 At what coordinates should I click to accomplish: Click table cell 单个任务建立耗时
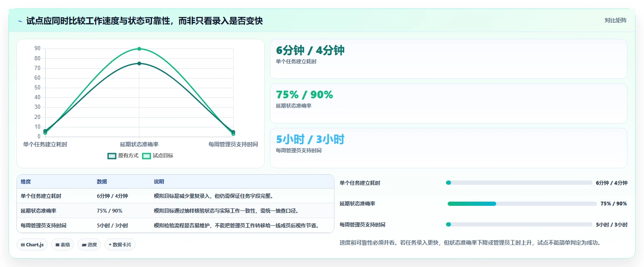[x=41, y=196]
